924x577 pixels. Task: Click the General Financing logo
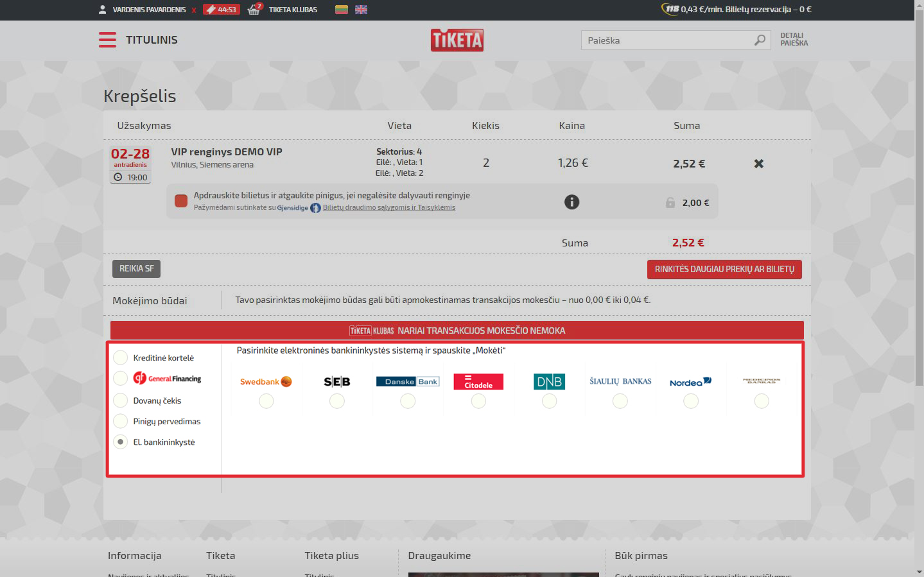(x=167, y=379)
